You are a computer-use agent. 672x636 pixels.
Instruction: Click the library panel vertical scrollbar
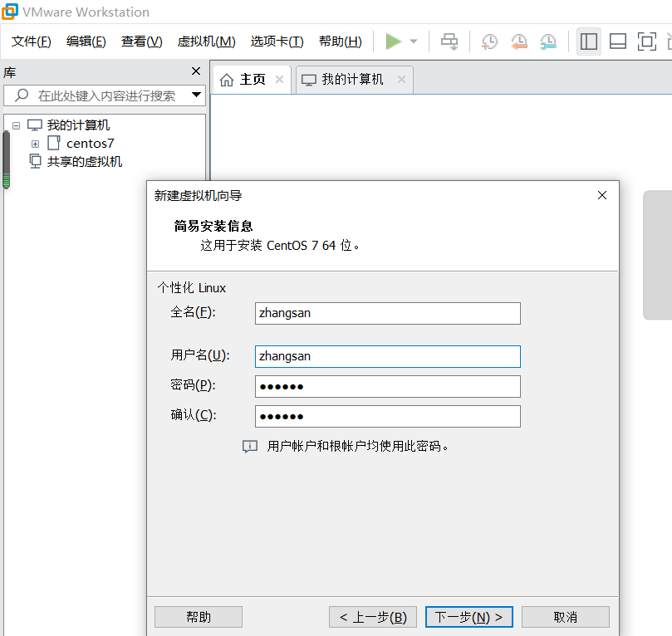click(x=7, y=159)
